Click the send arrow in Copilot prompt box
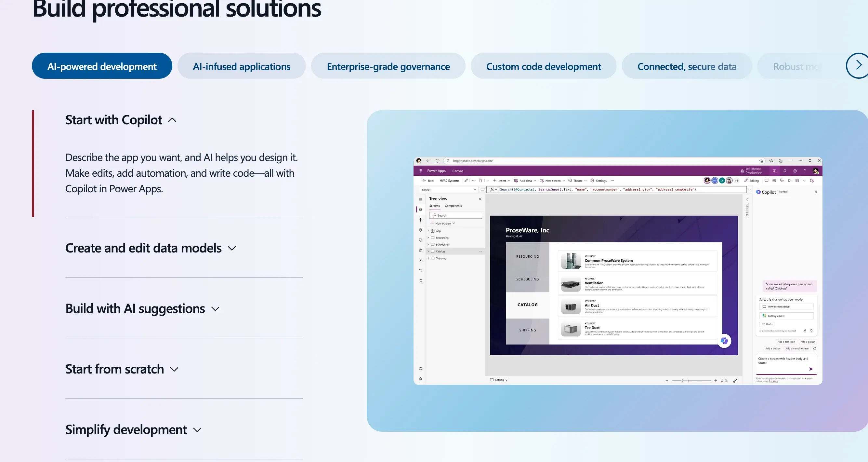This screenshot has height=462, width=868. coord(811,369)
